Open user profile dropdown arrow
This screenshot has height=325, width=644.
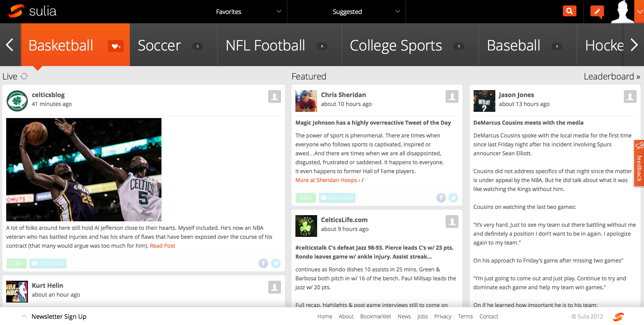pyautogui.click(x=639, y=12)
